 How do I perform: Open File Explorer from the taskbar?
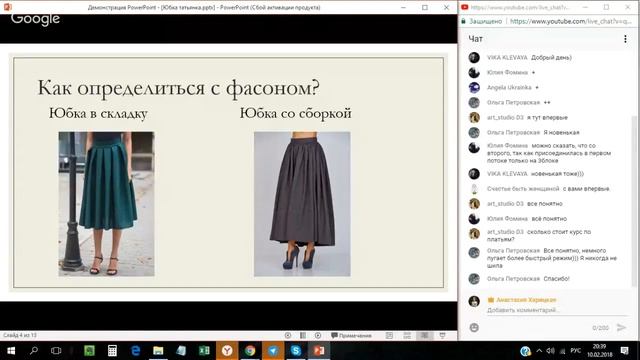pyautogui.click(x=158, y=351)
